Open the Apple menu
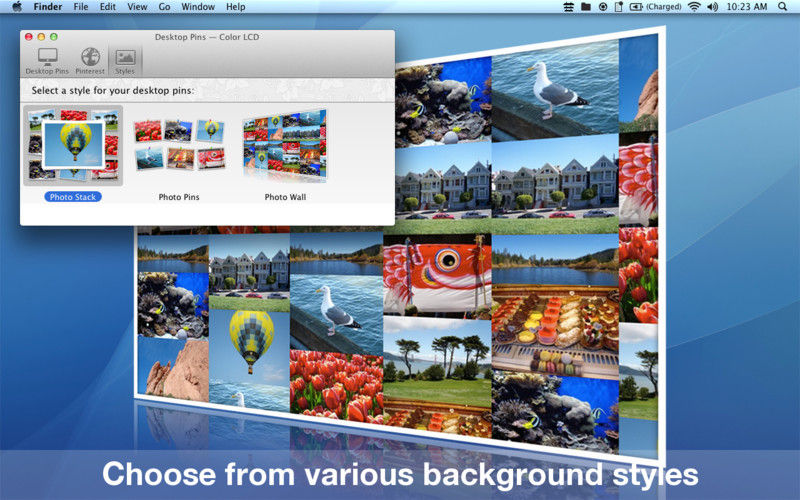800x500 pixels. tap(17, 7)
